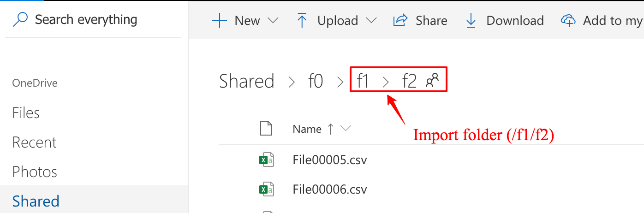Open the File00005.csv file name
The height and width of the screenshot is (213, 644).
(x=330, y=160)
